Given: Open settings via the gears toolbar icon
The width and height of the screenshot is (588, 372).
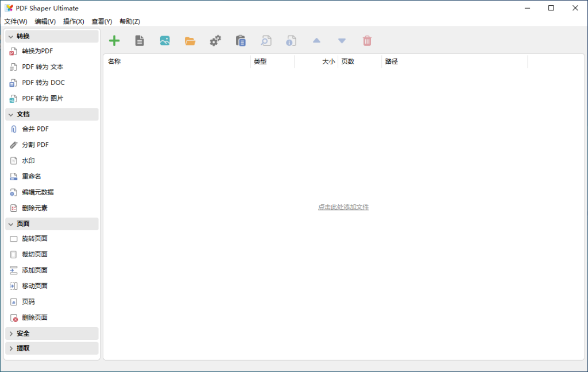Looking at the screenshot, I should pyautogui.click(x=215, y=41).
